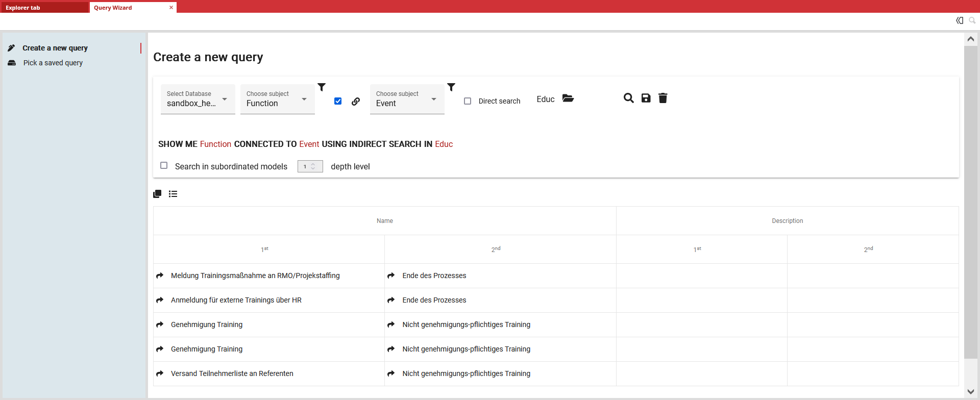
Task: Delete the query with the trash icon
Action: (x=663, y=98)
